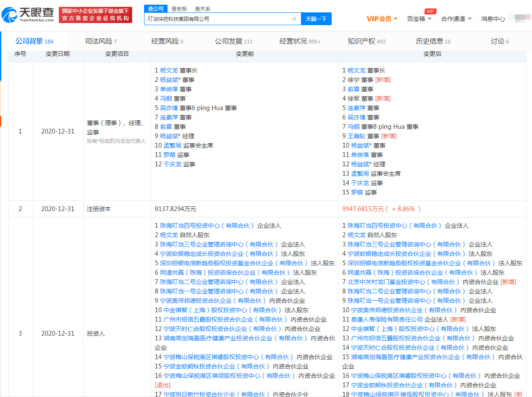Switch to the 司法风险 tab
The width and height of the screenshot is (532, 397).
tap(101, 41)
